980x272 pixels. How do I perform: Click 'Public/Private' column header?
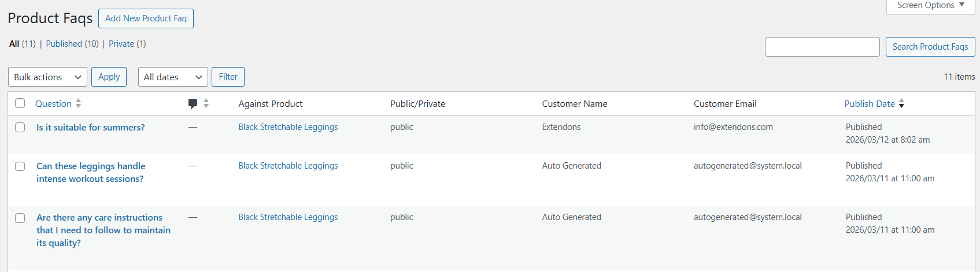(x=417, y=104)
